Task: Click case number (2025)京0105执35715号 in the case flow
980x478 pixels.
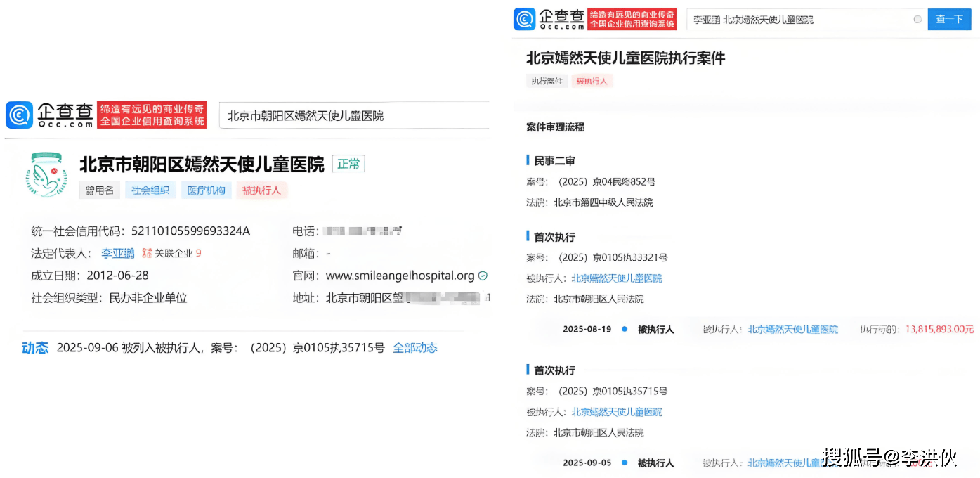Action: tap(613, 392)
